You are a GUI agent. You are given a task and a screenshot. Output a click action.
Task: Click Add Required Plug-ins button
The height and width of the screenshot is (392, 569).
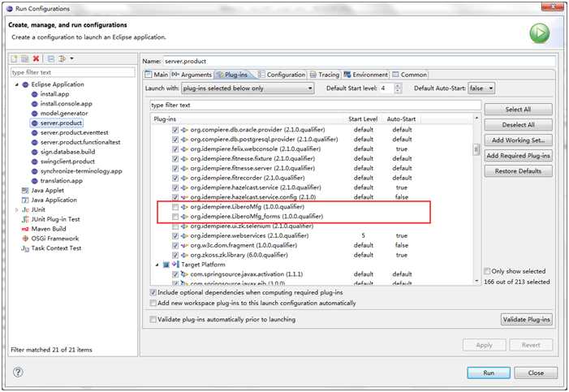518,156
